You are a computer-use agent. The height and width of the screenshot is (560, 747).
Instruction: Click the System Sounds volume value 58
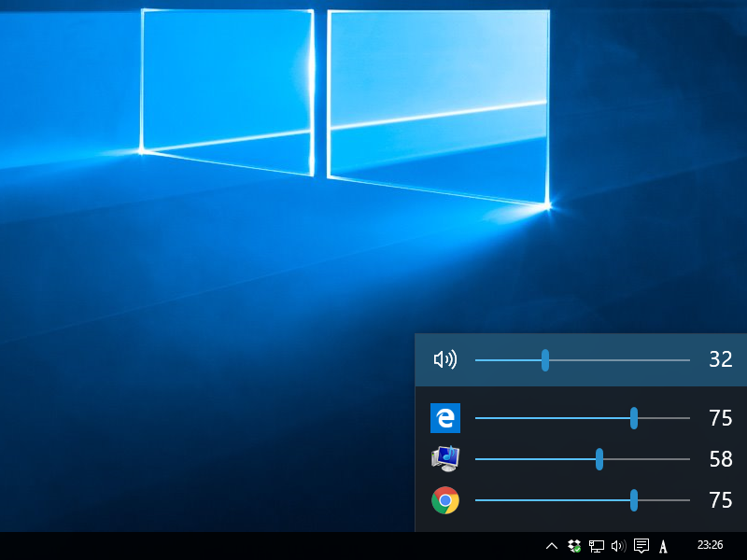(x=720, y=459)
